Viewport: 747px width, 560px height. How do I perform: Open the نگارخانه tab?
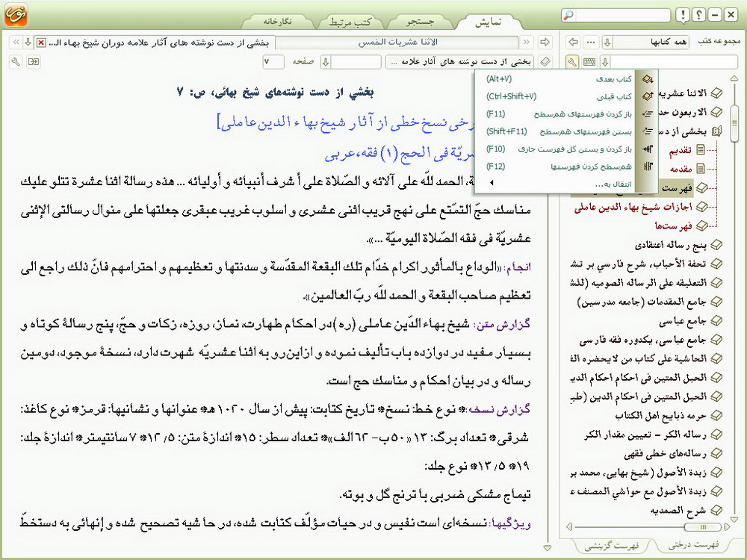point(278,22)
